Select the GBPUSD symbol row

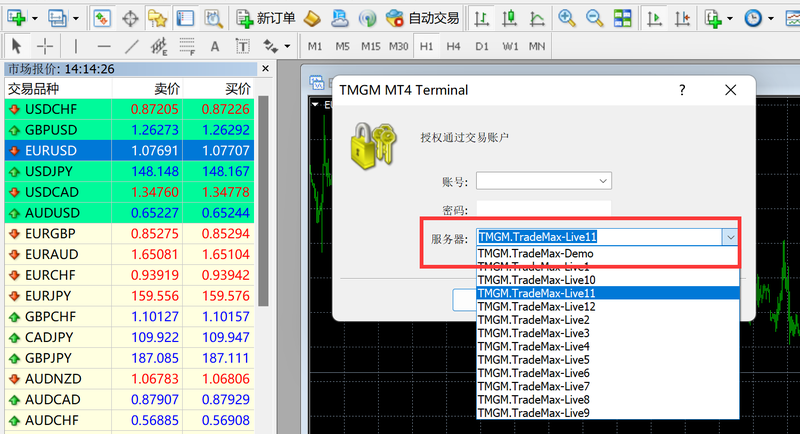[x=130, y=130]
